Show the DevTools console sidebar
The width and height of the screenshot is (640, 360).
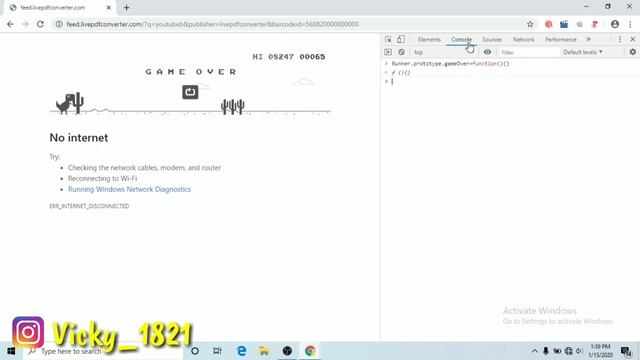[388, 52]
